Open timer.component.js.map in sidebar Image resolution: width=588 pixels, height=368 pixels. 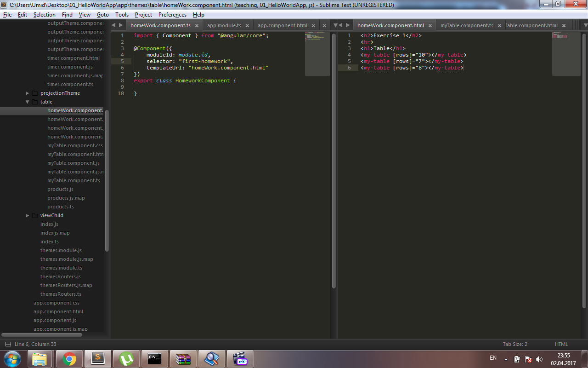(75, 75)
